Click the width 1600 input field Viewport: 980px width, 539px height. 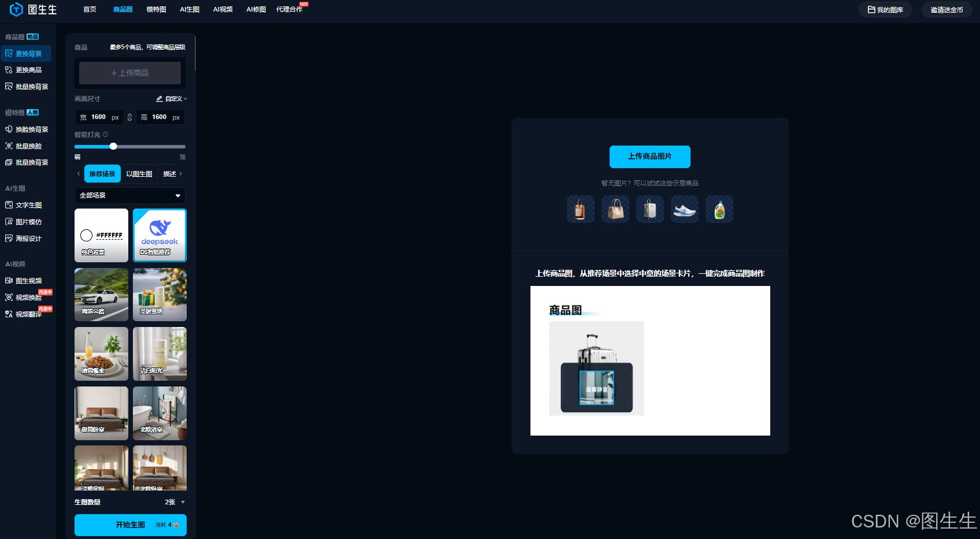tap(99, 117)
